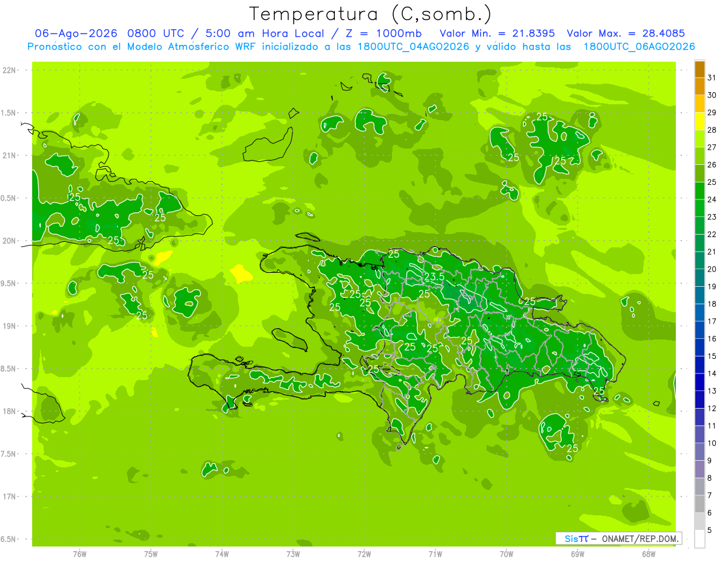Pick the yellow swatch between 28 and 29
This screenshot has height=562, width=728.
[699, 121]
